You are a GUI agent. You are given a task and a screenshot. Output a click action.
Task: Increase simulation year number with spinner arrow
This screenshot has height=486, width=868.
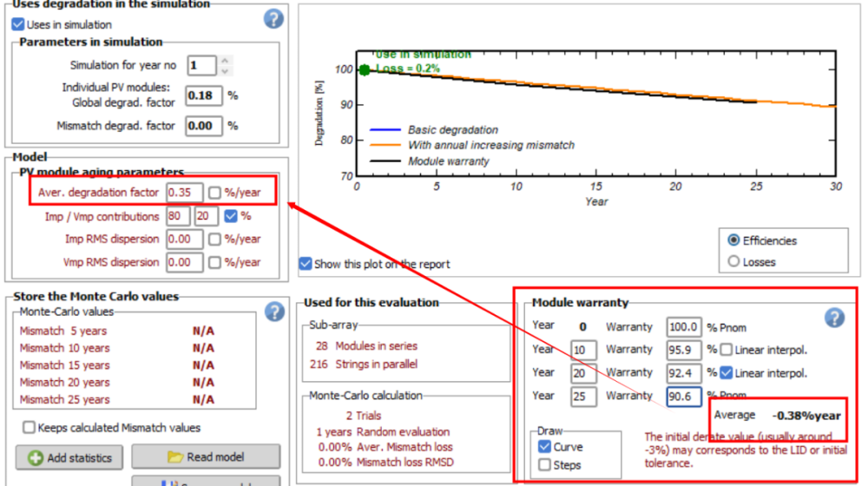225,61
